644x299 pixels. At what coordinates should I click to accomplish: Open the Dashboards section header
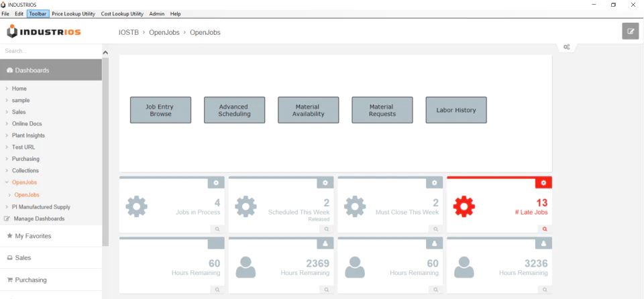(51, 70)
